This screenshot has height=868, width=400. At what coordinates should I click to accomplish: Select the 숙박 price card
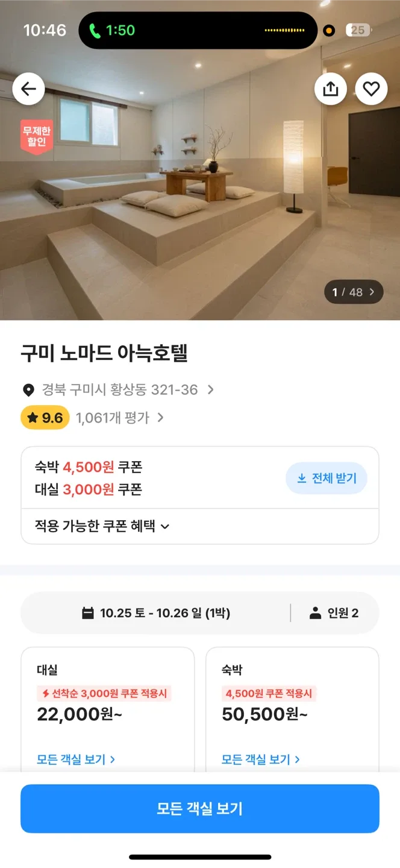coord(292,699)
